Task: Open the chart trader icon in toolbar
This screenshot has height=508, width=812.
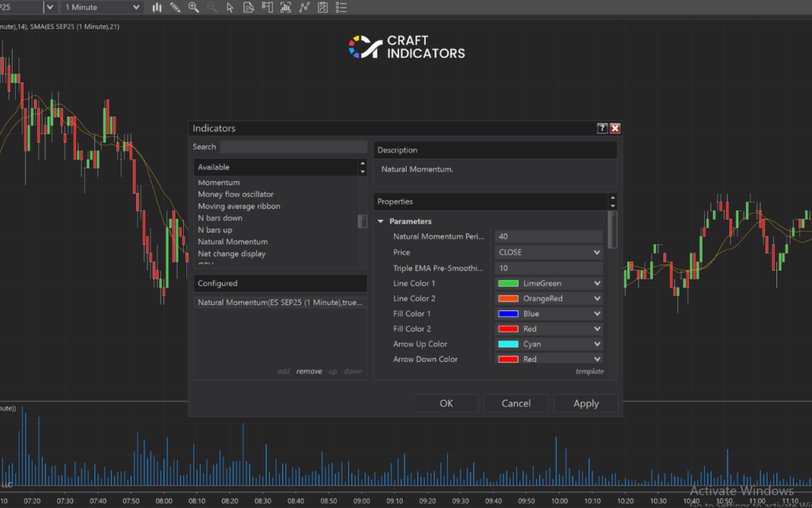Action: [x=267, y=7]
